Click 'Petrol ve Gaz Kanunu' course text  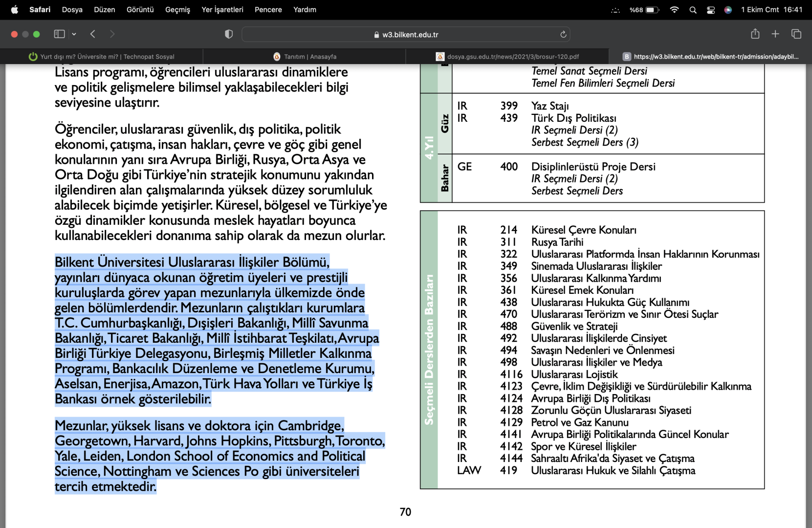pos(580,422)
